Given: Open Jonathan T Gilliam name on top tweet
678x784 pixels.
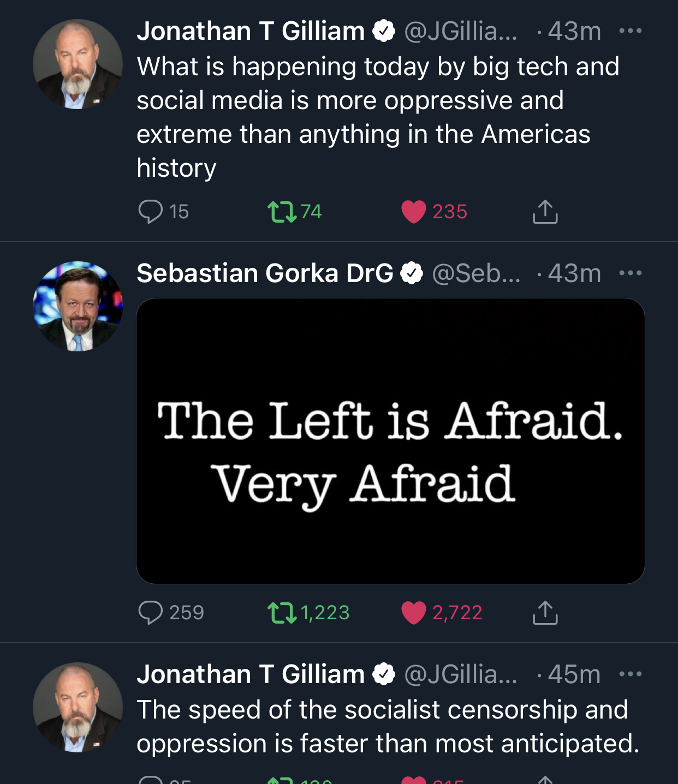Looking at the screenshot, I should coord(251,31).
